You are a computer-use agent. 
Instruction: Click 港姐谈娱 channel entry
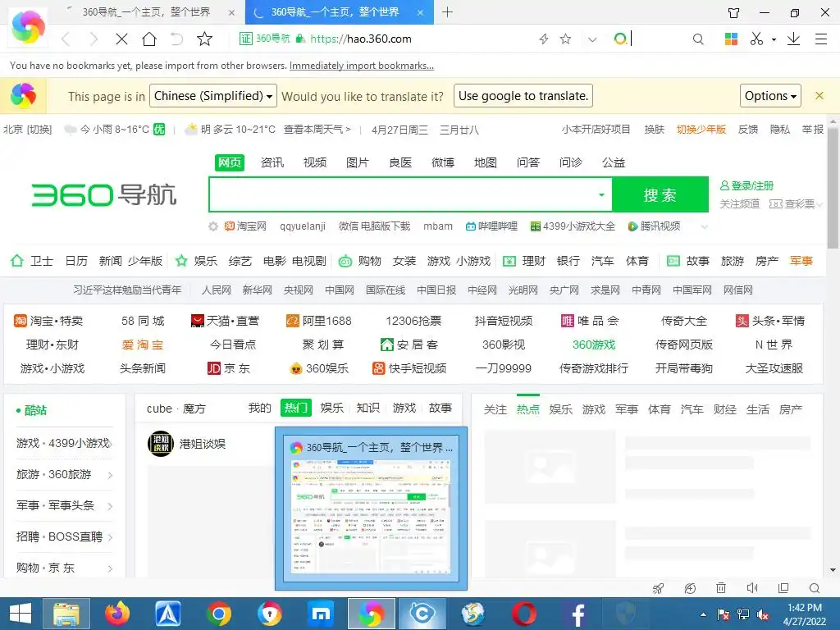(x=186, y=444)
